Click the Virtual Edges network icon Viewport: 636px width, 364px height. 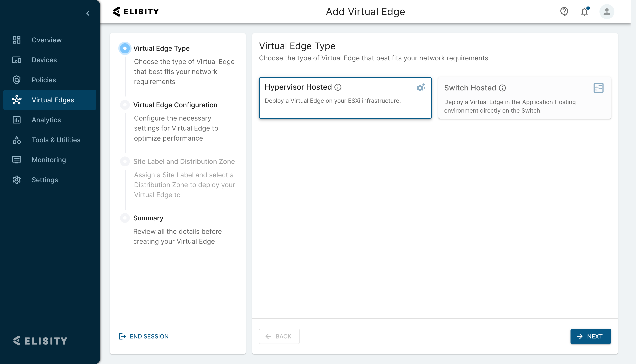coord(16,100)
